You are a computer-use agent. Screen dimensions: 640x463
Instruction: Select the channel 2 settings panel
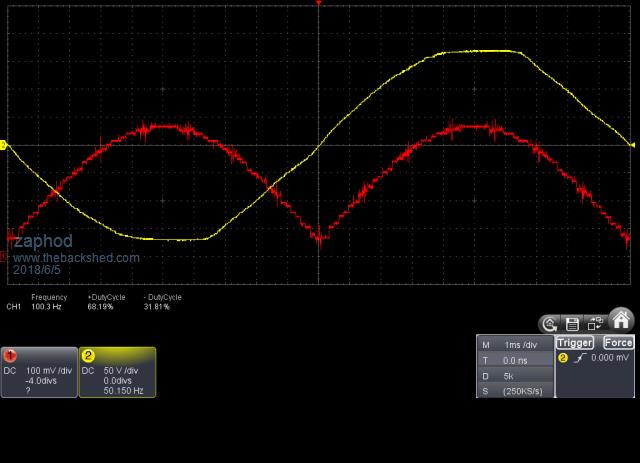117,372
